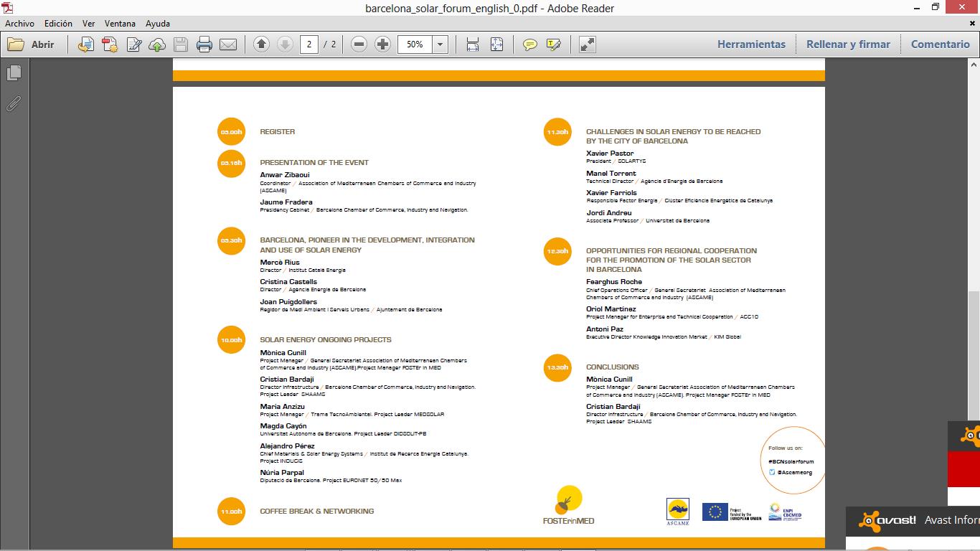Image resolution: width=980 pixels, height=551 pixels.
Task: Click the convert PDF to Word/online icon
Action: 86,44
